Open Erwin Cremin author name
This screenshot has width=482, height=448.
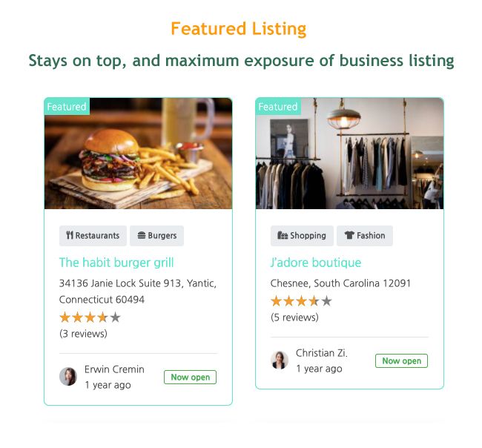(x=114, y=369)
